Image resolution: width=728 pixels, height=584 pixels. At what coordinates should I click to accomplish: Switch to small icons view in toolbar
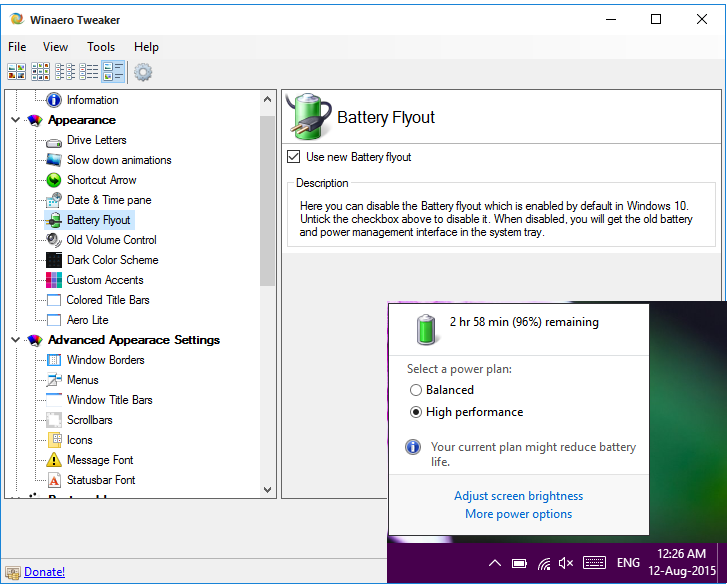pyautogui.click(x=65, y=72)
